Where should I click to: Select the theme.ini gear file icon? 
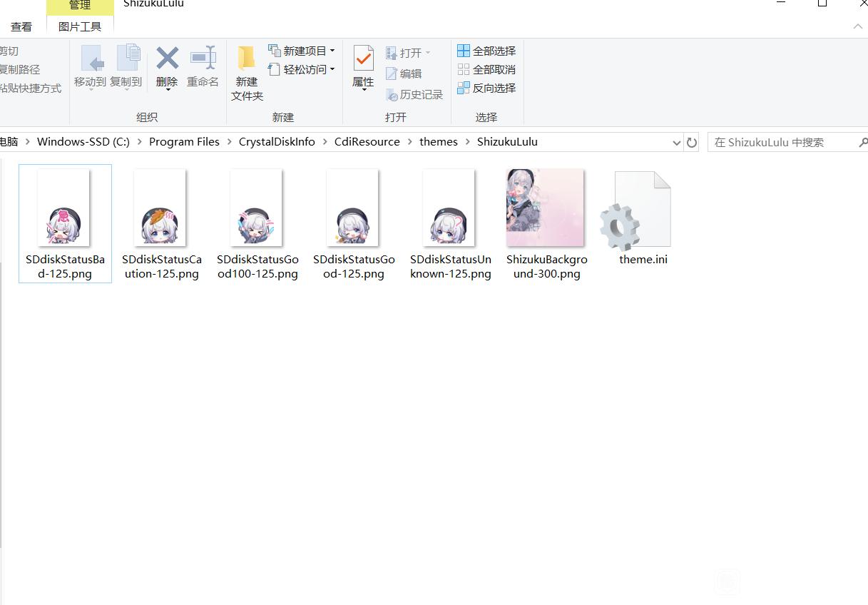tap(635, 210)
